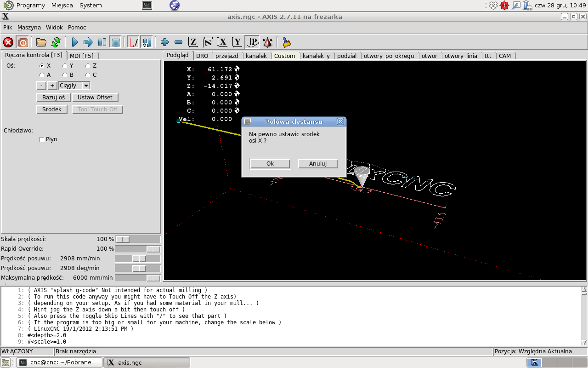588x368 pixels.
Task: Reload the current file
Action: pos(56,42)
